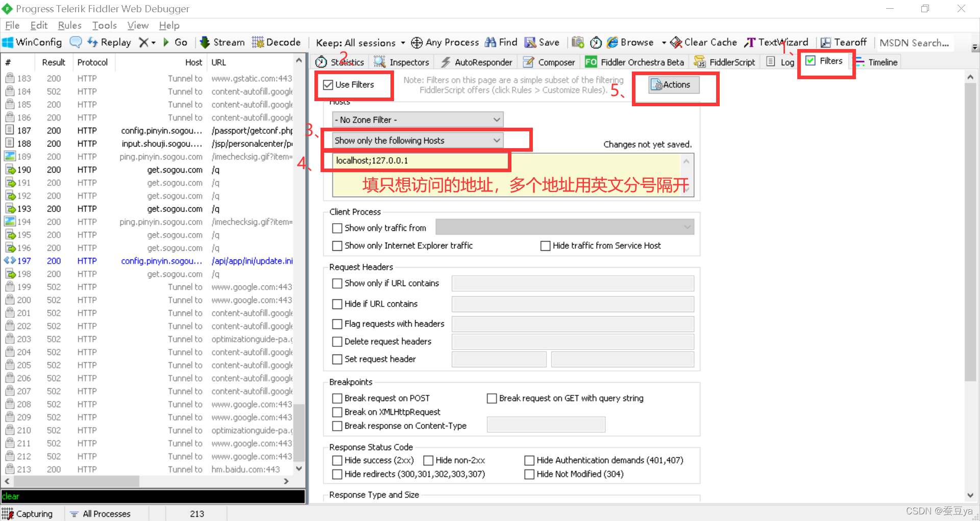Open the No Zone Filter dropdown
This screenshot has width=980, height=521.
click(x=418, y=120)
